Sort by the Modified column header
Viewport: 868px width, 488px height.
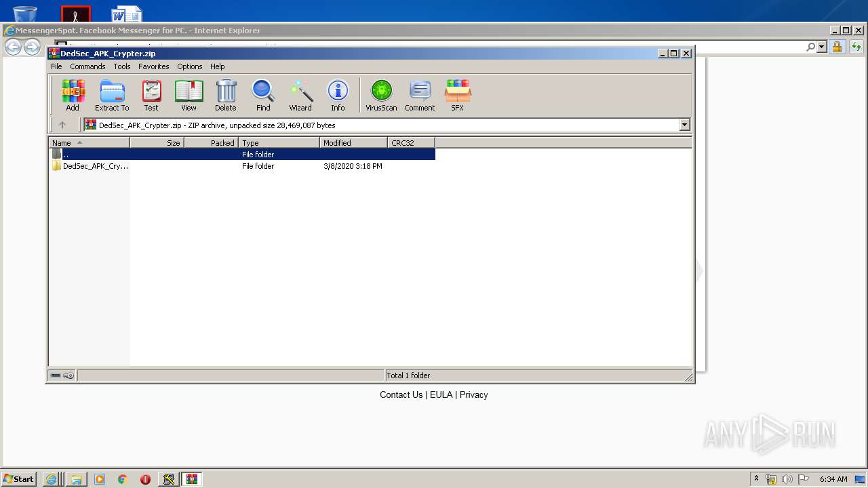(x=353, y=142)
